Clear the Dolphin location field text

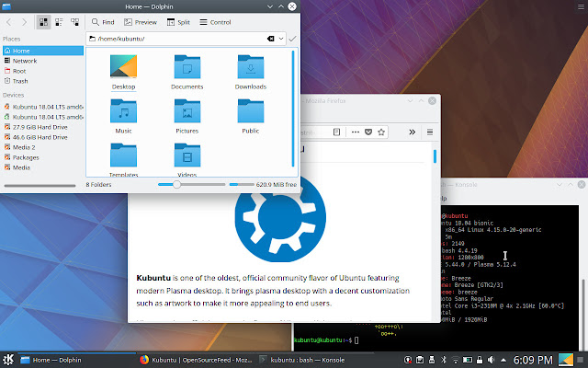point(270,39)
